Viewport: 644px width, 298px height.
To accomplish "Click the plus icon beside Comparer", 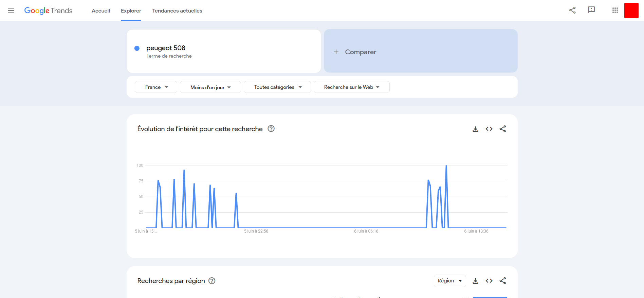I will coord(336,52).
